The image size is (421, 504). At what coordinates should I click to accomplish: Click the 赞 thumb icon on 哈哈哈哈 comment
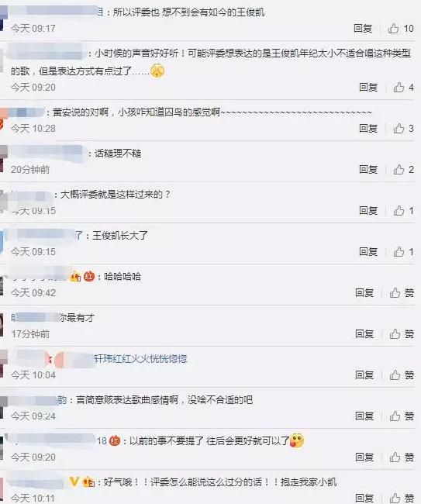pos(395,293)
